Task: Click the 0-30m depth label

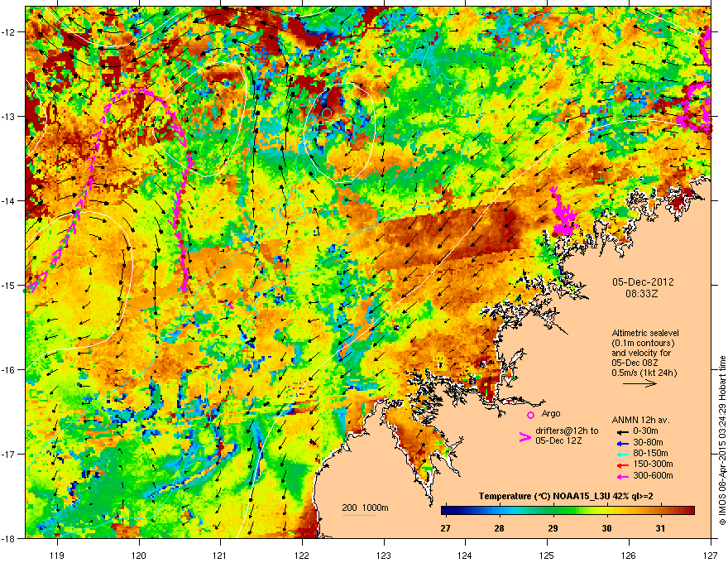Action: point(645,431)
